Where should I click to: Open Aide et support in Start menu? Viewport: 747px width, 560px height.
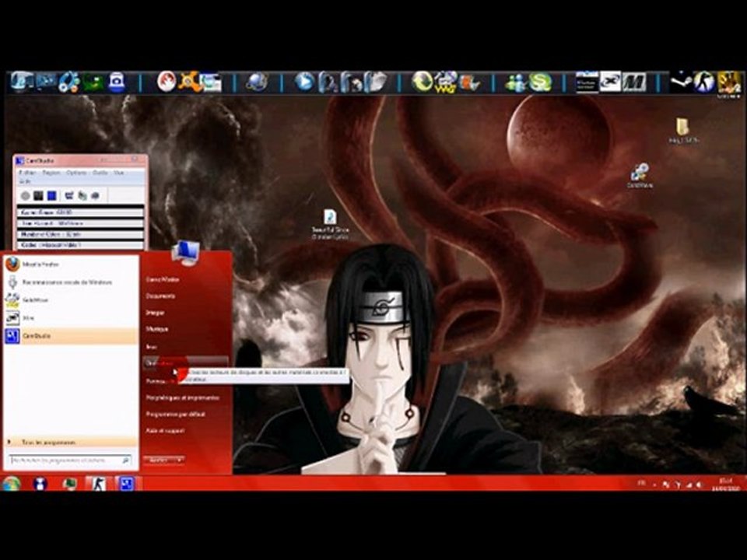tap(165, 430)
